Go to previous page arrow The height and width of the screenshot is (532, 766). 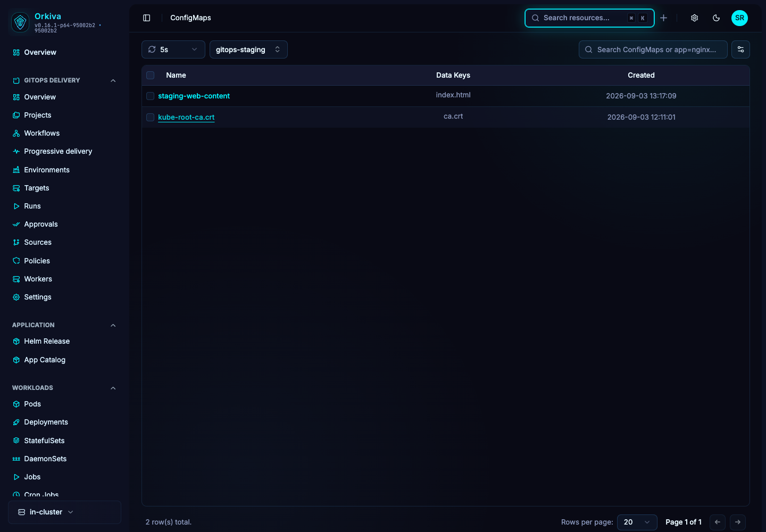coord(718,522)
